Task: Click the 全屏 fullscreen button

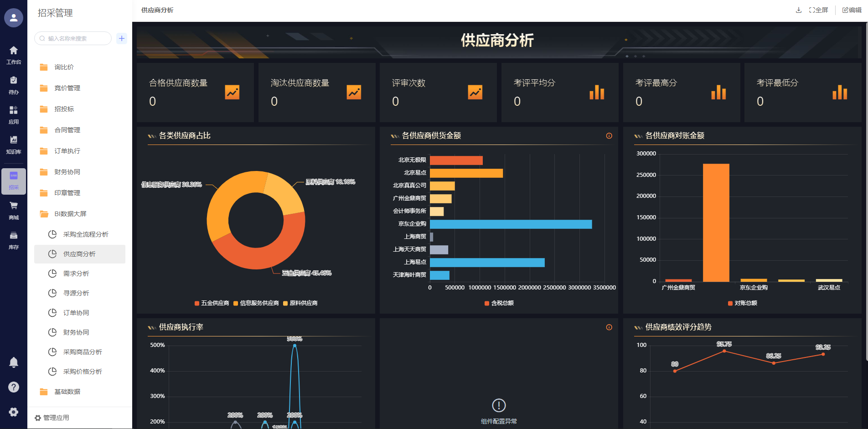Action: (819, 10)
